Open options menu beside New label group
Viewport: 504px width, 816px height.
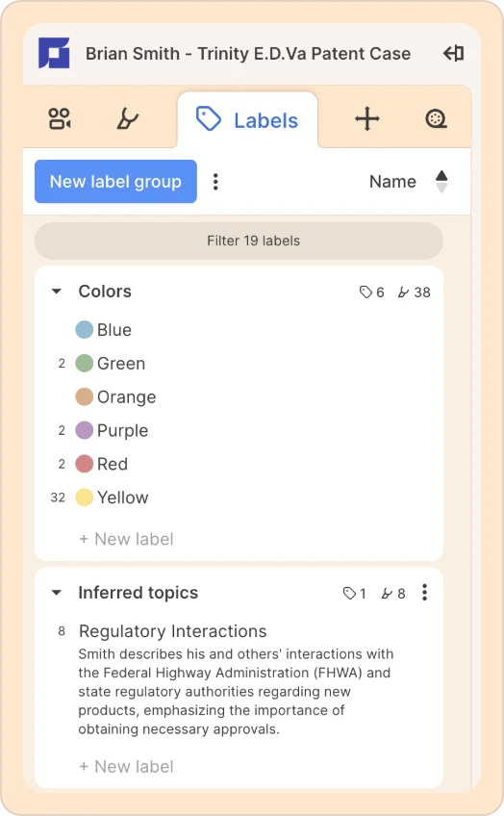click(215, 182)
